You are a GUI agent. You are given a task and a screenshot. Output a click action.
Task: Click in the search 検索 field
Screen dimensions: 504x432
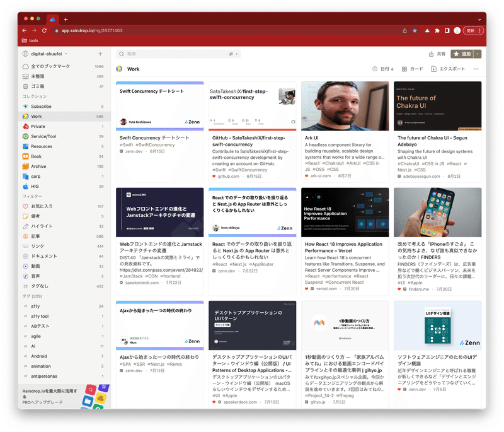178,54
